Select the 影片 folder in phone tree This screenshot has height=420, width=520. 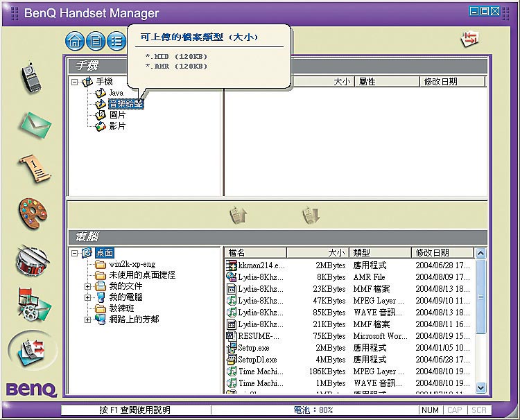coord(117,126)
